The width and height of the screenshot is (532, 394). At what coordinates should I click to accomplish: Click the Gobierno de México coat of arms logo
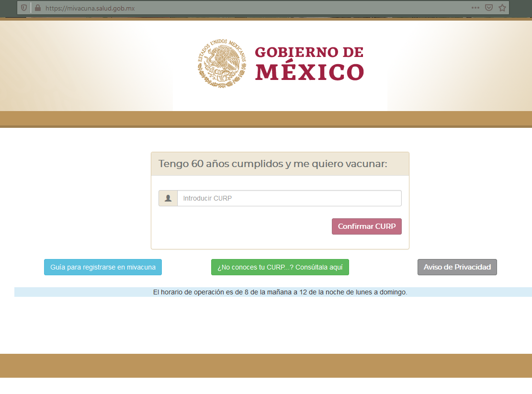(222, 63)
